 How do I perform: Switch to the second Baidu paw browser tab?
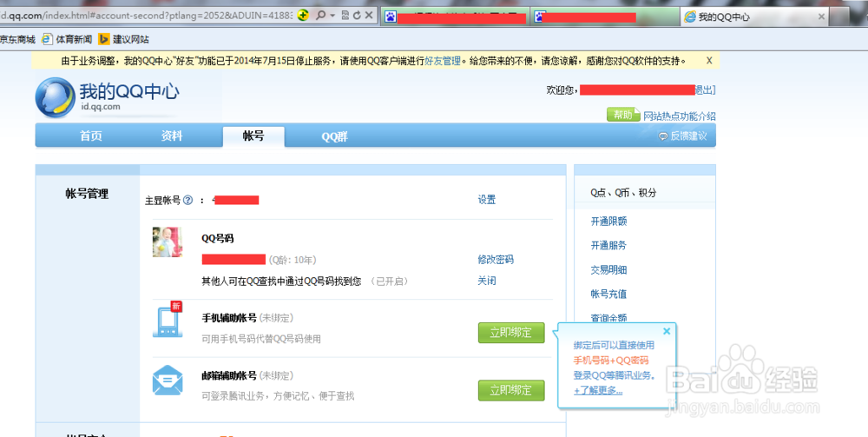604,17
